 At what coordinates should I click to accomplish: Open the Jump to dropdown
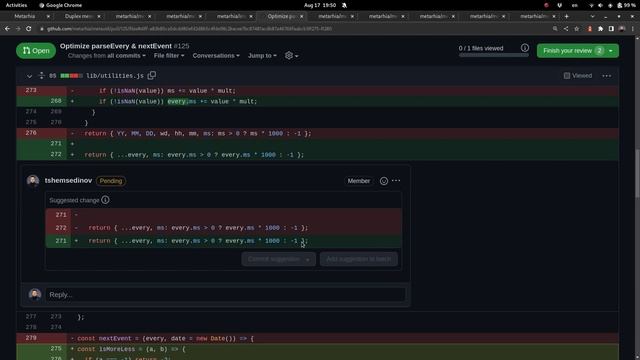tap(262, 56)
